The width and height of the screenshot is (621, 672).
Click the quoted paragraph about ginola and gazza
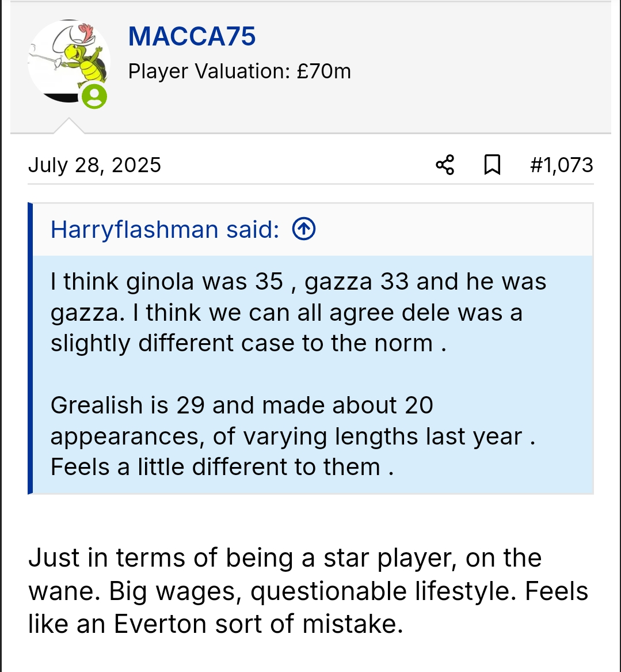[298, 312]
